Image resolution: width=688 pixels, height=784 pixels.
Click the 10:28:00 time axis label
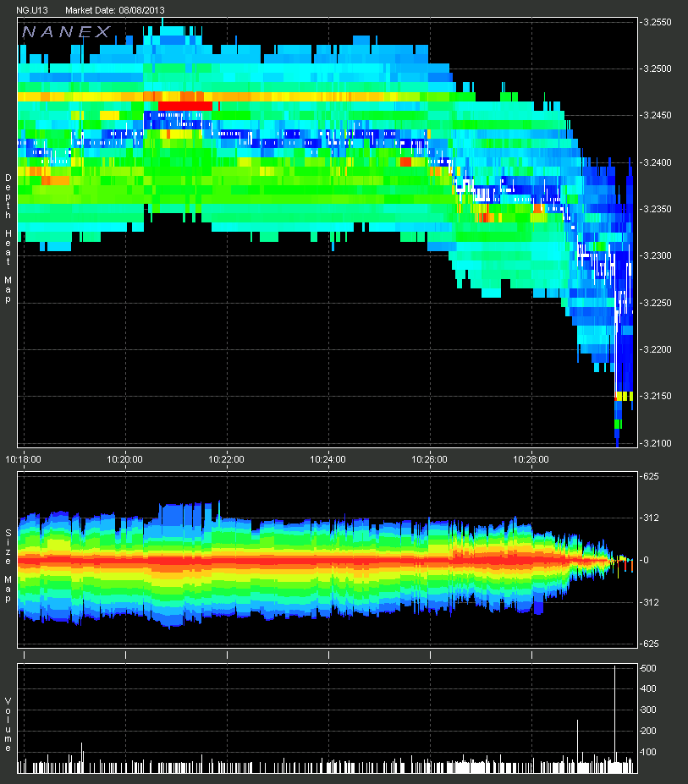[x=531, y=459]
